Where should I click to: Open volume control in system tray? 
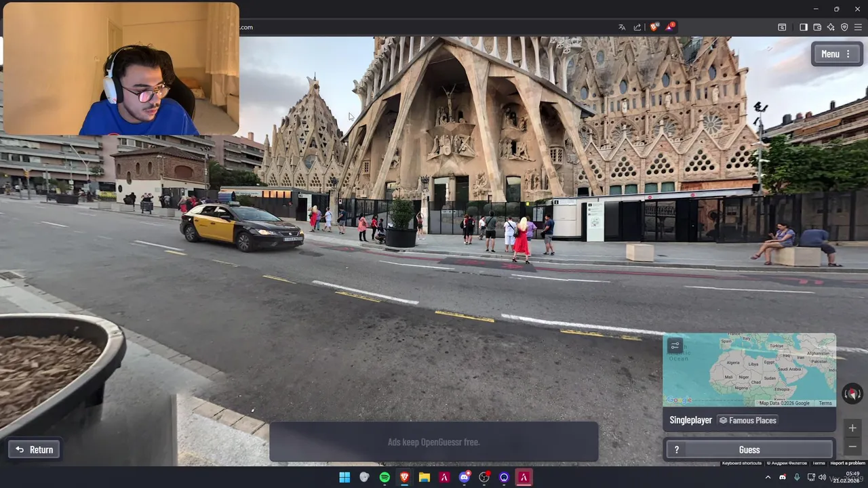[x=822, y=477]
